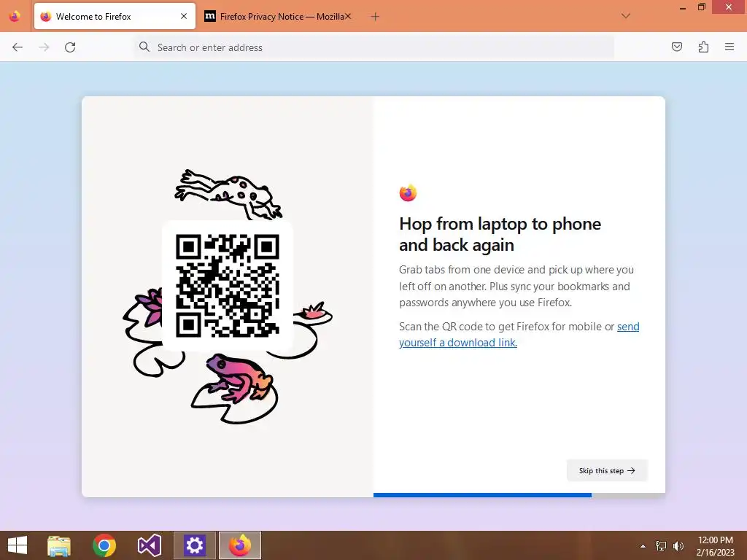Close the Welcome to Firefox tab
This screenshot has width=747, height=560.
click(x=184, y=16)
